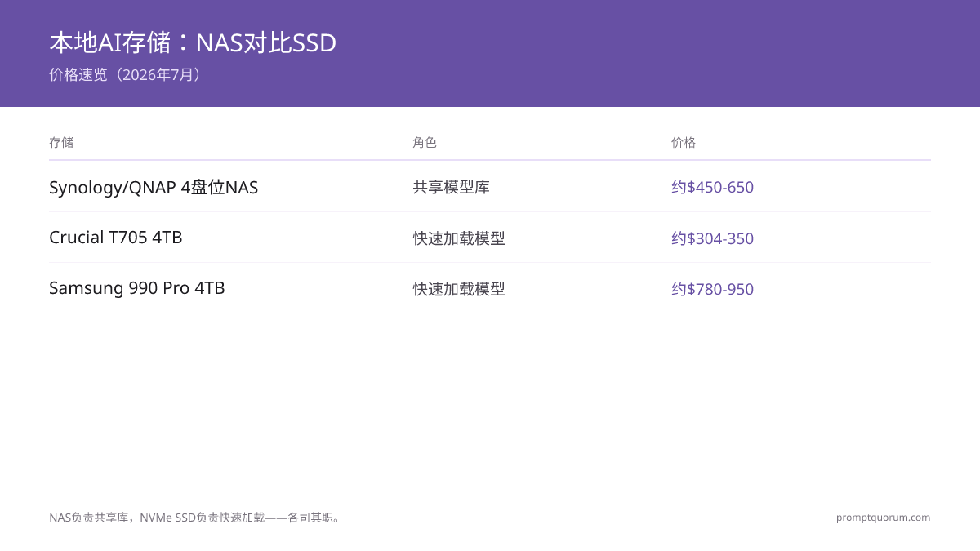The image size is (980, 551).
Task: Click the title 本地AI存储：NAS对比SSD
Action: (193, 42)
